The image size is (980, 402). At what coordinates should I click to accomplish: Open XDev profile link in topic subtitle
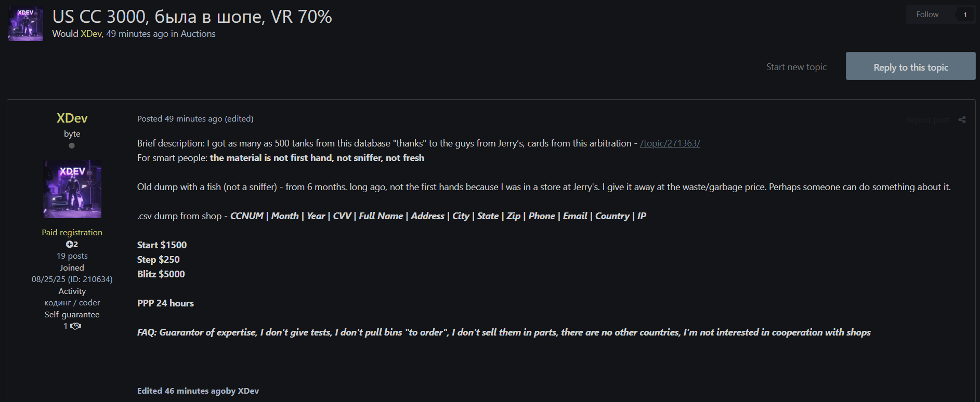coord(91,34)
